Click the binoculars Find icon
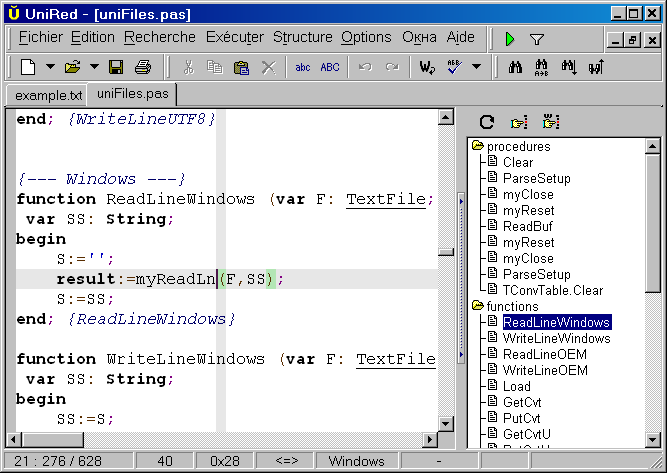 (x=517, y=68)
